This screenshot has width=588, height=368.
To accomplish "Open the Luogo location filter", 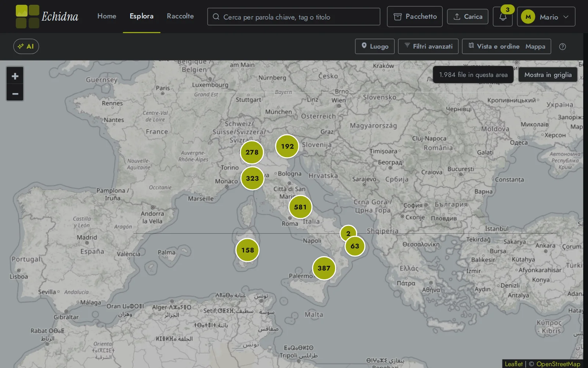I will (x=375, y=46).
